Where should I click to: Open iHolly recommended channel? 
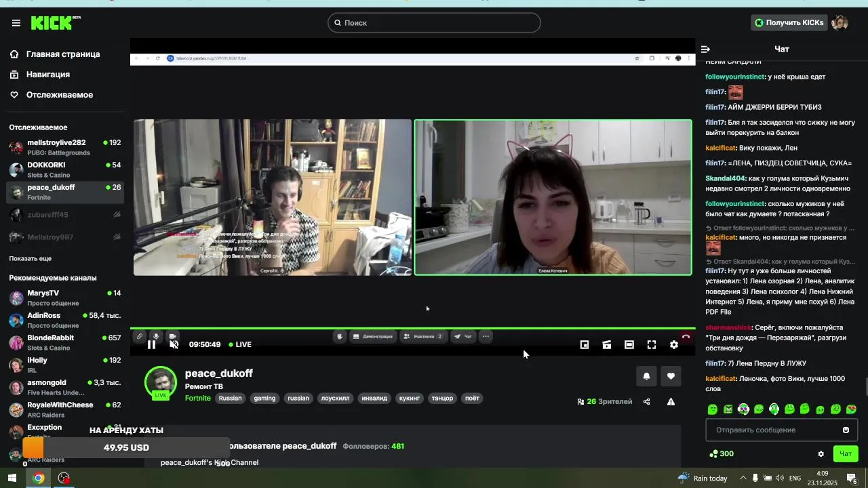65,365
